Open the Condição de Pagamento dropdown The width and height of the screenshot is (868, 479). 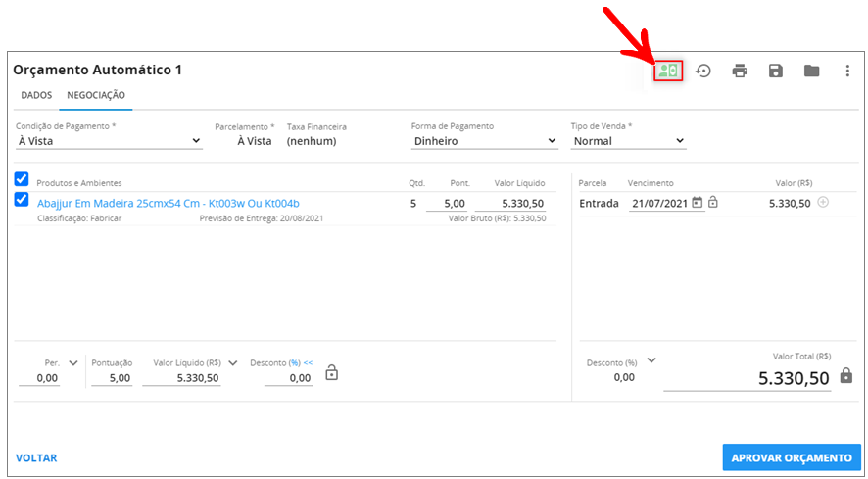(109, 141)
